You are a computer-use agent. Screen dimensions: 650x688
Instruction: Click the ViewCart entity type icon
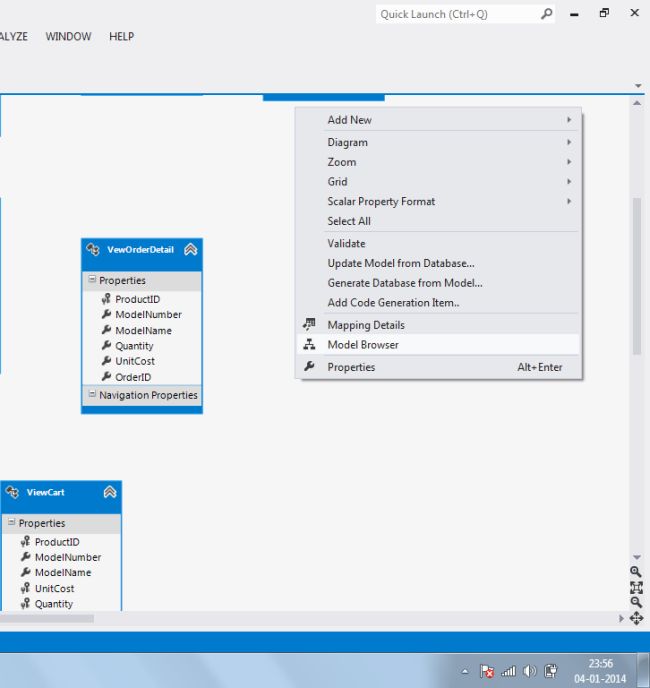[x=12, y=492]
